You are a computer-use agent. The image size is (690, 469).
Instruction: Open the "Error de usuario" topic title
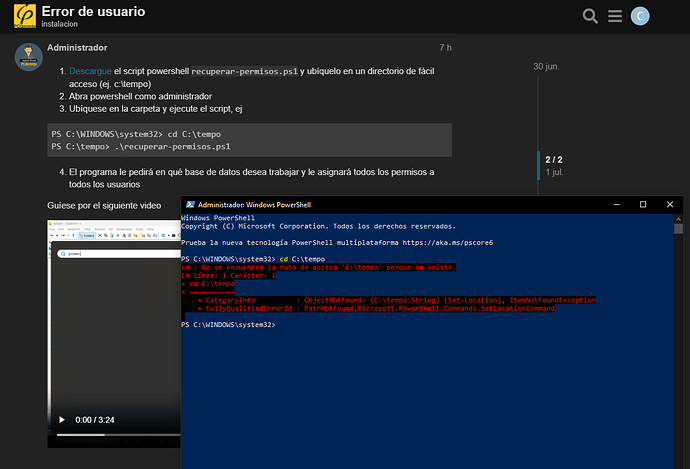pyautogui.click(x=93, y=11)
